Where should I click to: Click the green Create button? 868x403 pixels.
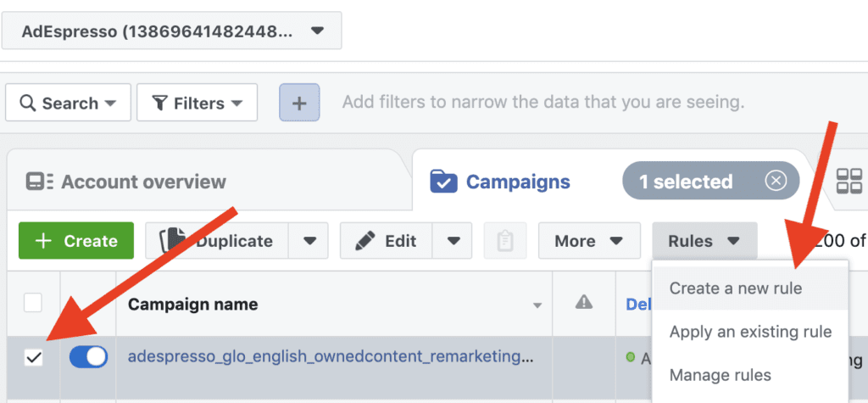pyautogui.click(x=76, y=241)
